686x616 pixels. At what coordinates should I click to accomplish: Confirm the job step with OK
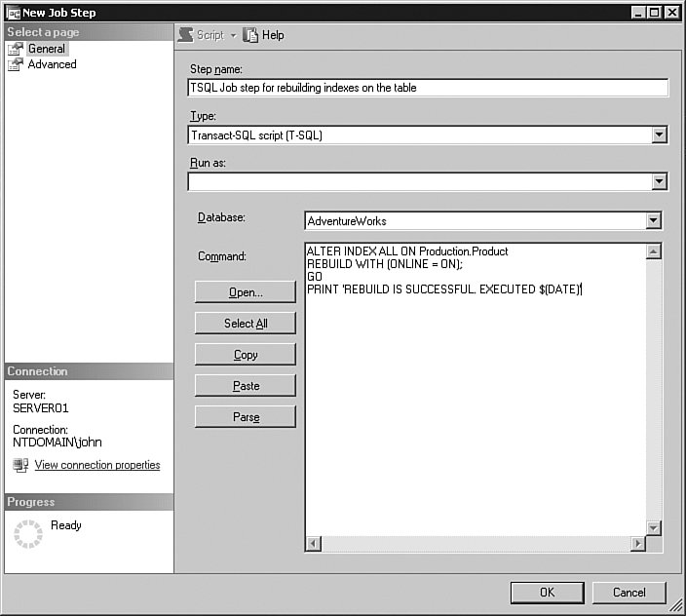pyautogui.click(x=548, y=593)
